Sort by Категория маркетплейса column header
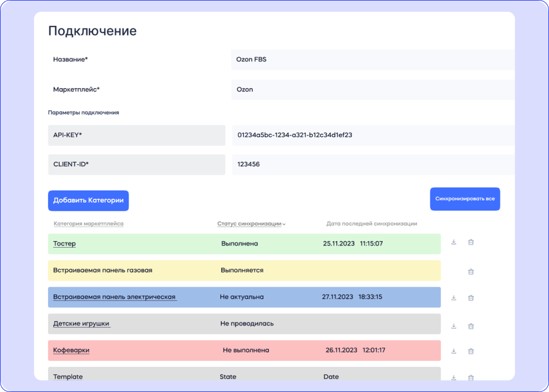Image resolution: width=549 pixels, height=392 pixels. [x=88, y=224]
